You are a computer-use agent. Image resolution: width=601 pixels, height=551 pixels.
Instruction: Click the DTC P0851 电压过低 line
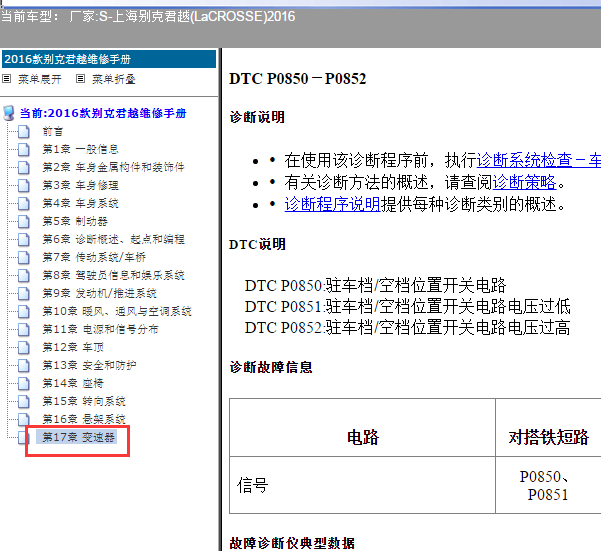click(407, 307)
